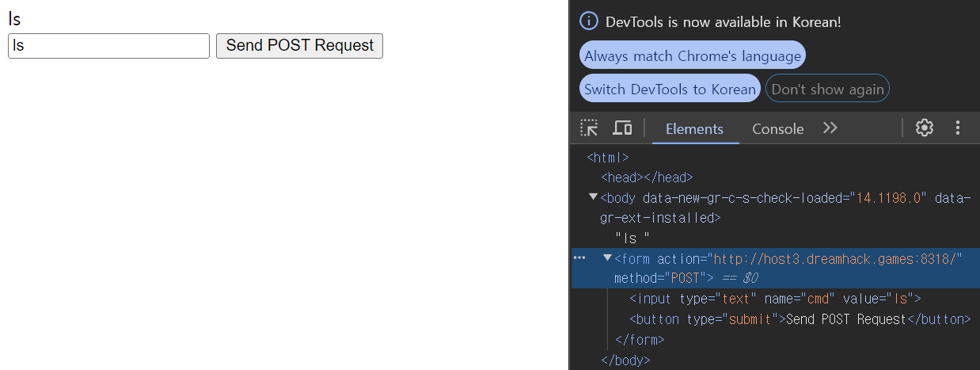Click the "ls " text node
The image size is (980, 370).
[x=632, y=238]
